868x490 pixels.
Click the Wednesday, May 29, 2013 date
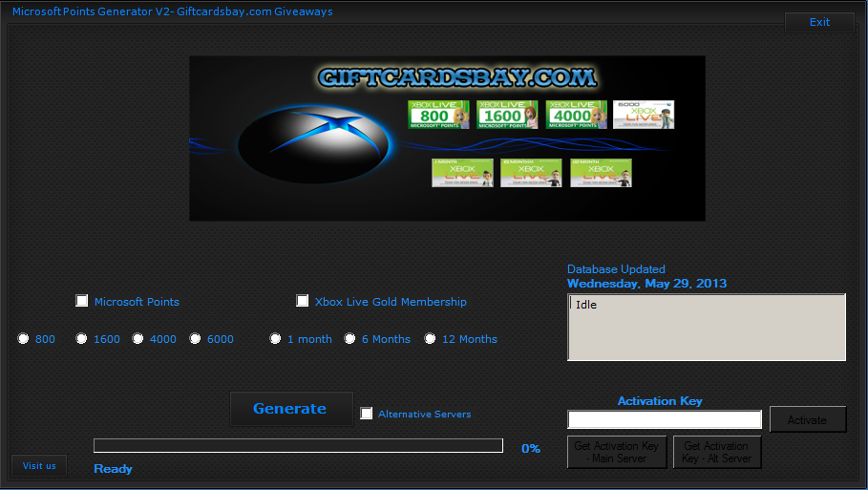click(x=647, y=284)
